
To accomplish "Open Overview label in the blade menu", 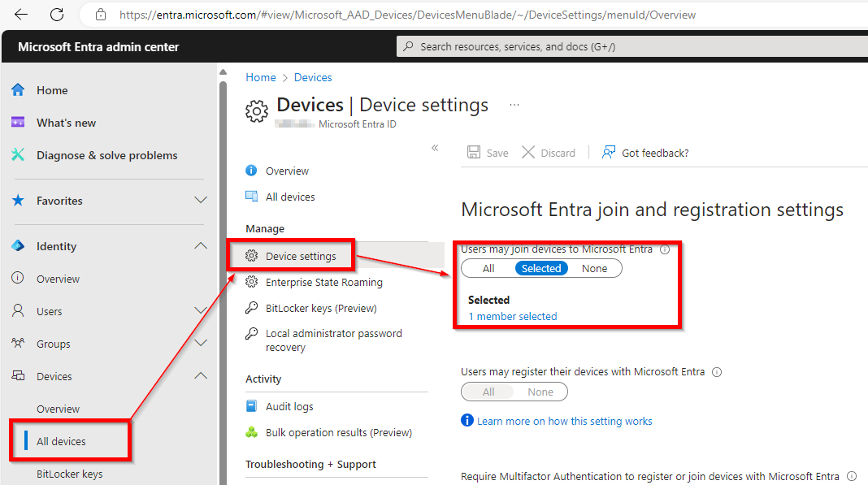I will coord(288,171).
